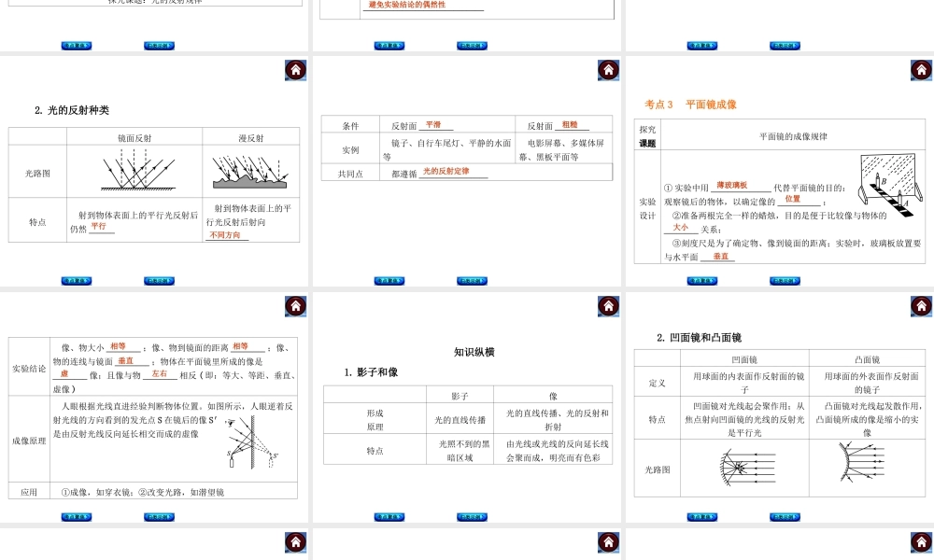Click the red answer "粗糙"
The image size is (934, 560).
(x=570, y=125)
